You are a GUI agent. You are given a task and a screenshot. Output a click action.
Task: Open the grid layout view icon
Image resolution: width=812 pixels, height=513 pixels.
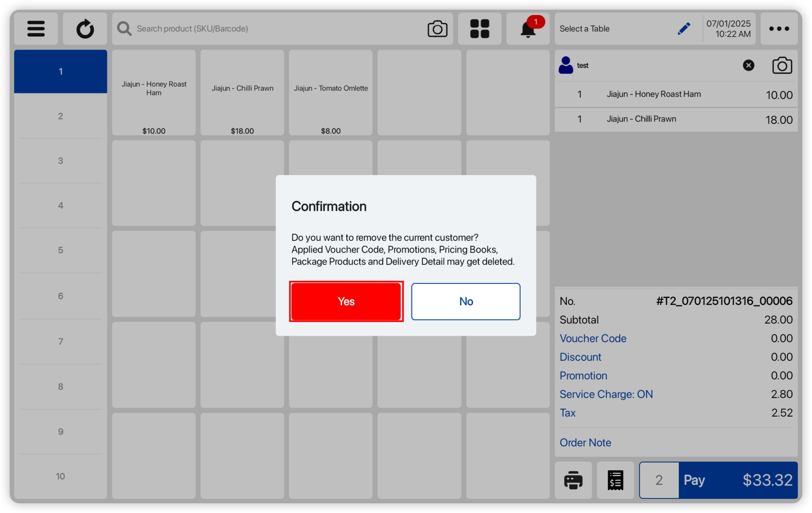click(x=479, y=29)
